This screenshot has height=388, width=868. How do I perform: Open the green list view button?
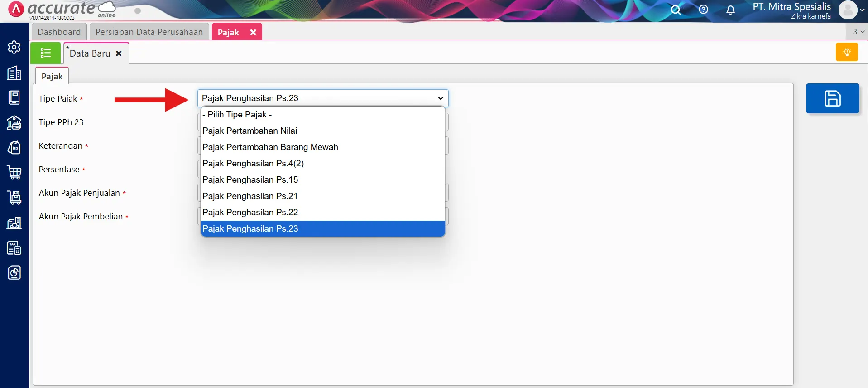pyautogui.click(x=45, y=53)
